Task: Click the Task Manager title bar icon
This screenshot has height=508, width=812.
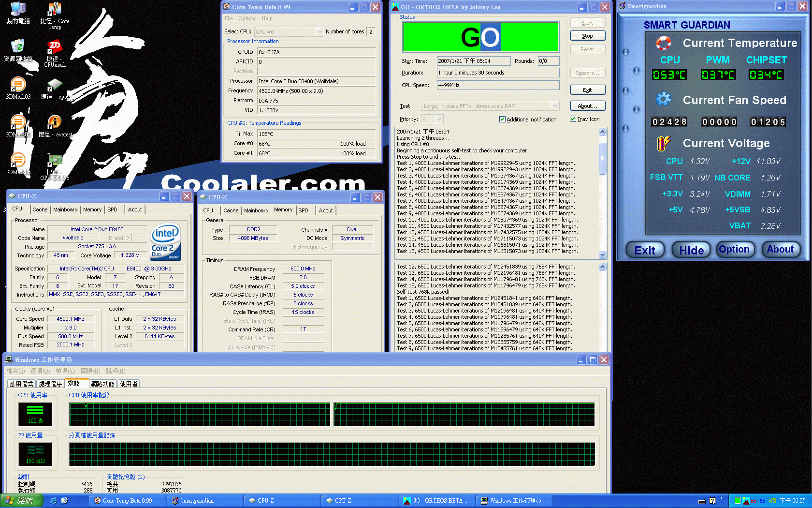Action: click(x=8, y=359)
